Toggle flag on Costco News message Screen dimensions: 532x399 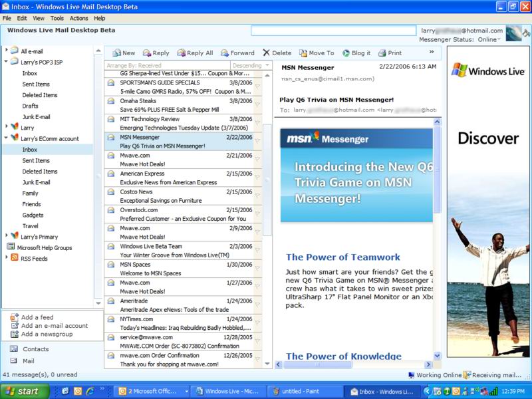257,196
